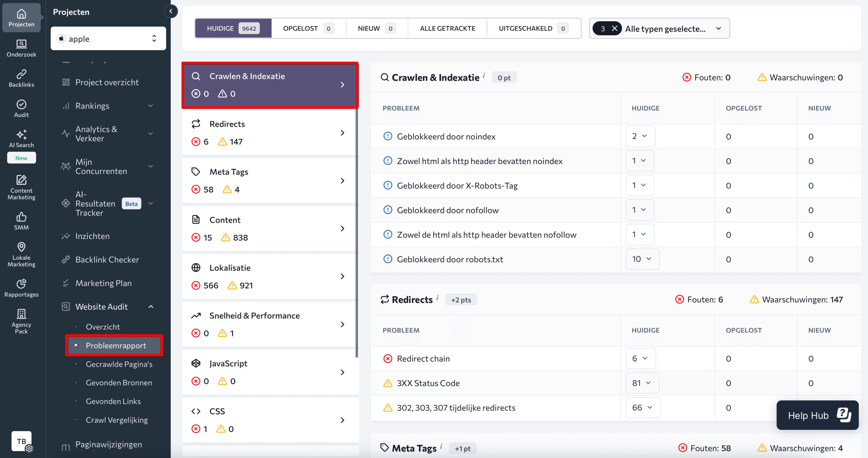
Task: Select the Snelheid & Performance category card
Action: [270, 324]
